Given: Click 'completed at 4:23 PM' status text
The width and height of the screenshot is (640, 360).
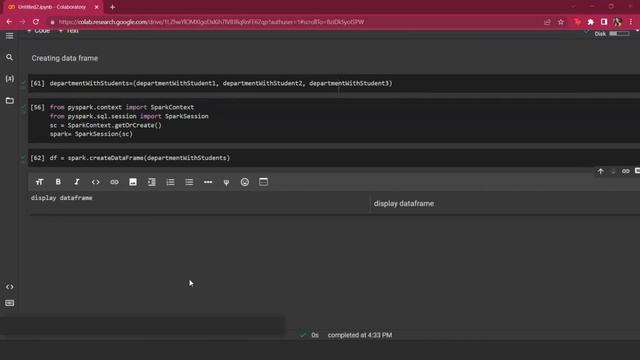Looking at the screenshot, I should [x=360, y=335].
